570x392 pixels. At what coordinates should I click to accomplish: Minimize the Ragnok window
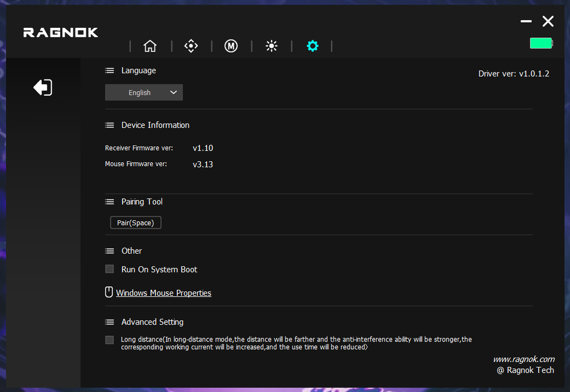tap(526, 22)
